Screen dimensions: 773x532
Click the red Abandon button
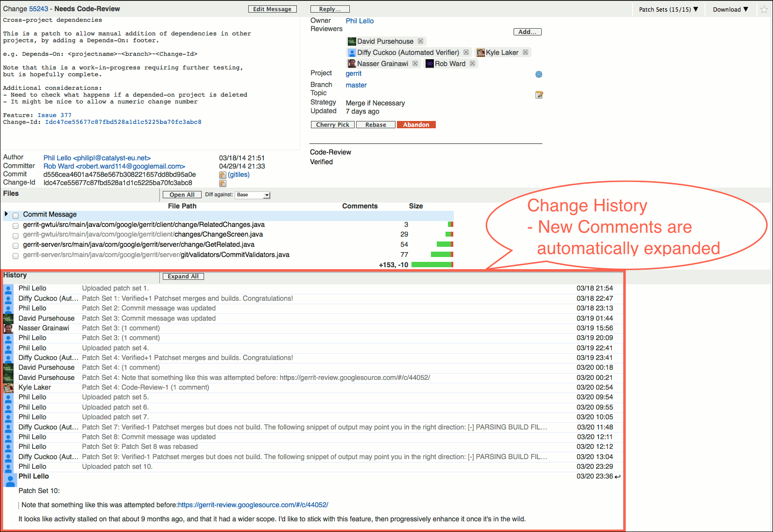pyautogui.click(x=416, y=125)
